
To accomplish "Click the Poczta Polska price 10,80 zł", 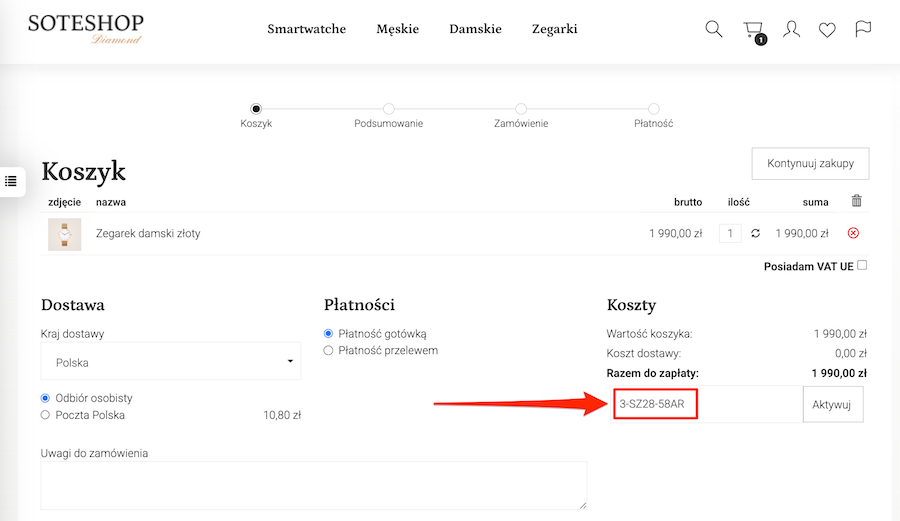I will pos(282,415).
